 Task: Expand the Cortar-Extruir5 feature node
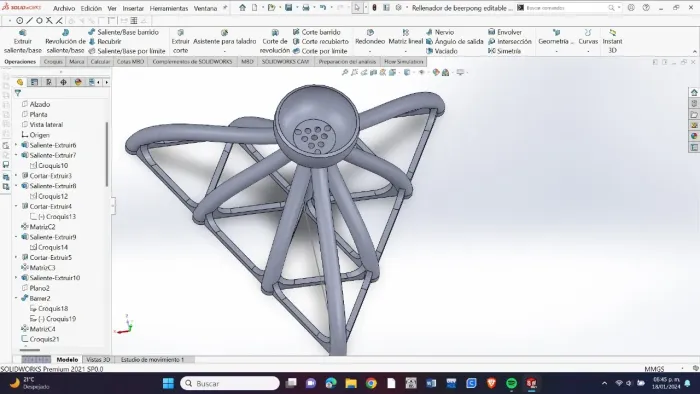(x=17, y=257)
